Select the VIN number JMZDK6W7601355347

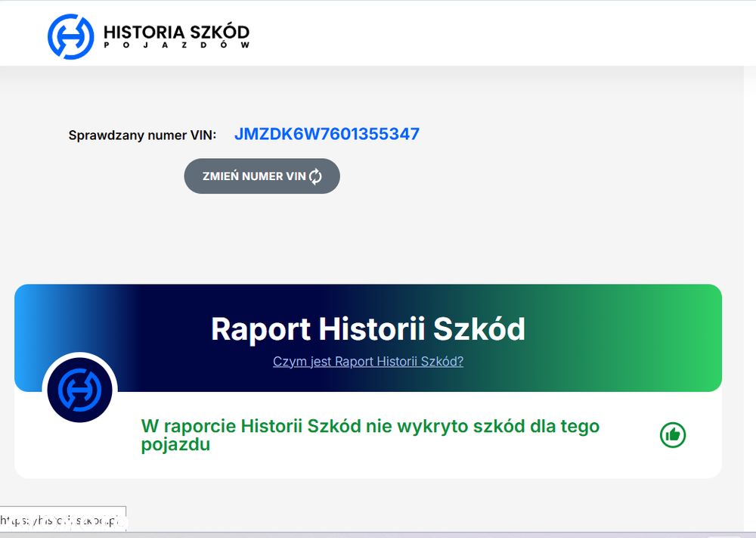click(327, 134)
